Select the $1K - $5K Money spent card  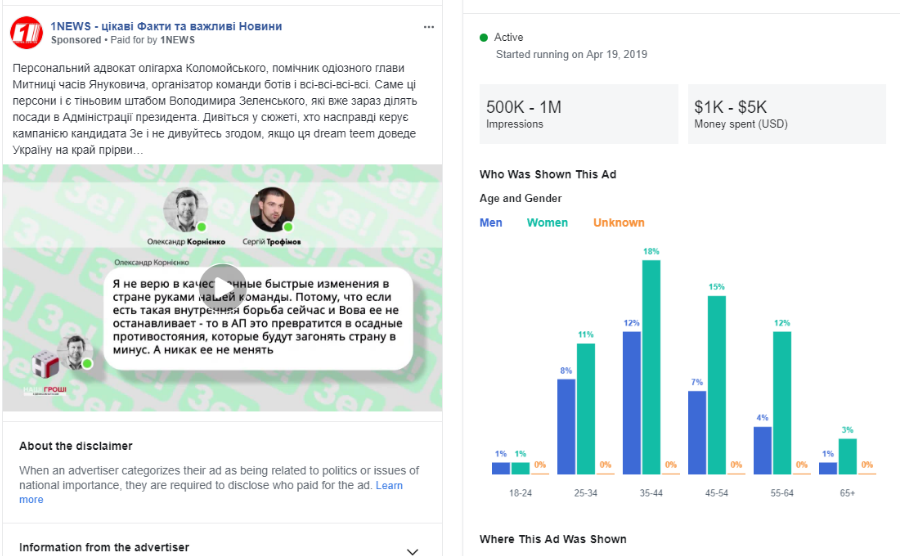(786, 114)
